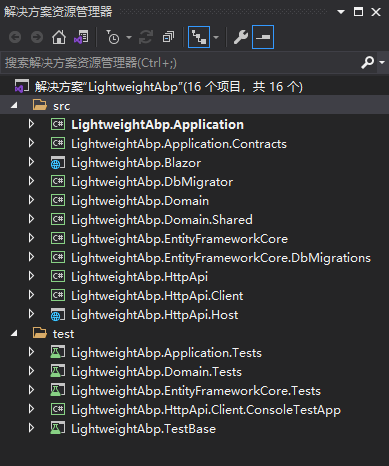Screen dimensions: 389x466
Task: Click web icon of LightweightAbp.Blazor
Action: pyautogui.click(x=58, y=162)
